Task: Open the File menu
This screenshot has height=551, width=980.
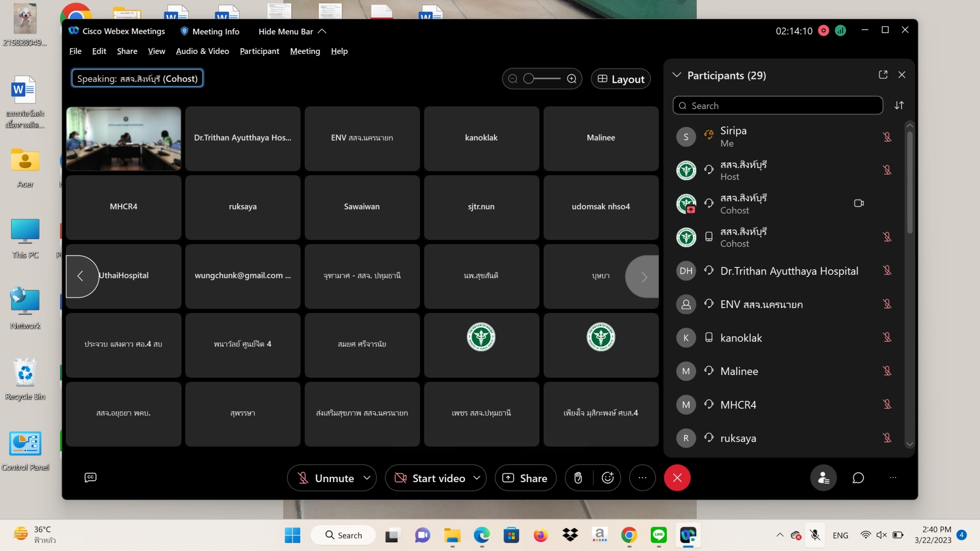Action: [75, 51]
